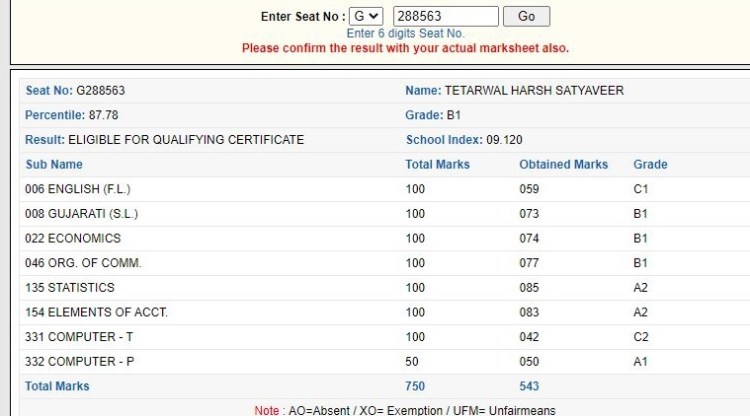Click the 046 ORG. OF COMM. subject
The image size is (750, 416).
pyautogui.click(x=83, y=263)
